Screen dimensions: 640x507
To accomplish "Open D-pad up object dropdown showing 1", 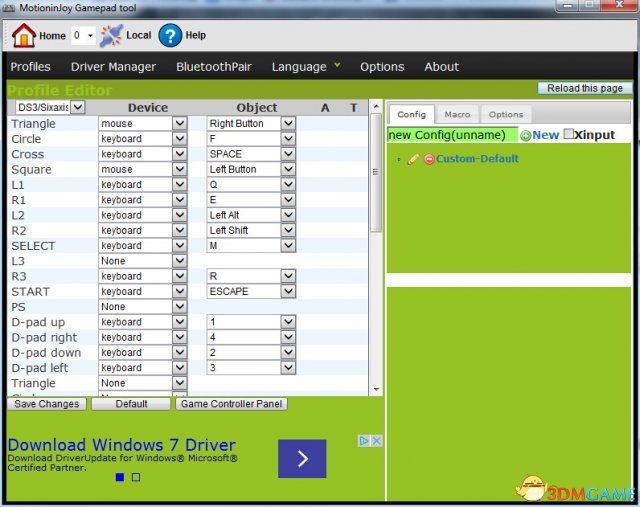I will point(251,322).
